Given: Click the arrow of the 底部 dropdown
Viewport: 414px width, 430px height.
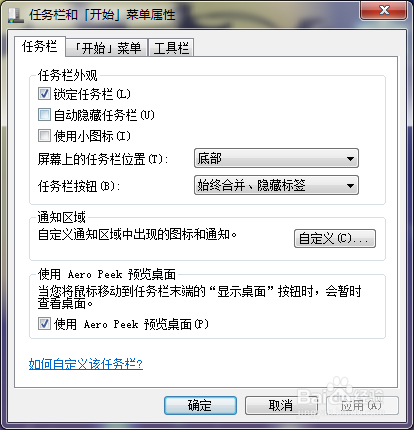Looking at the screenshot, I should (x=350, y=159).
